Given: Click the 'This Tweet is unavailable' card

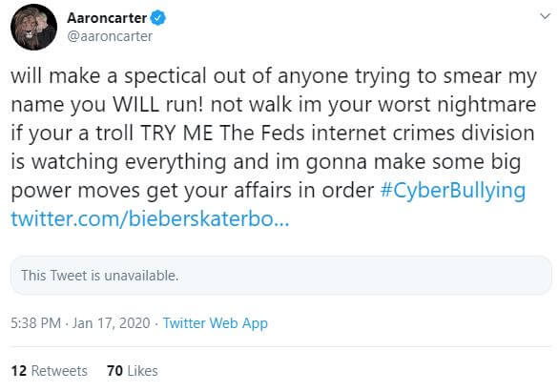Looking at the screenshot, I should coord(281,276).
